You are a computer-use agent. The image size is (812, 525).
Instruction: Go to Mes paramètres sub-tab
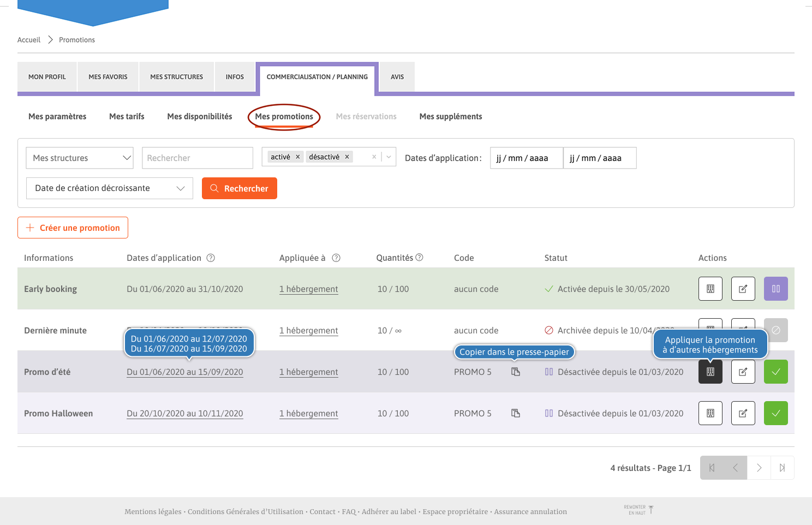click(x=57, y=116)
